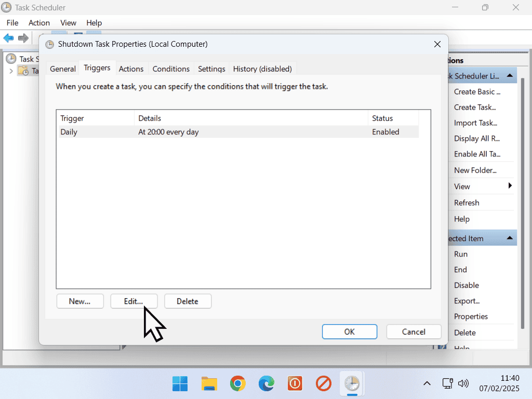Click the Windows Start button
Screen dimensions: 532x399
pos(180,384)
